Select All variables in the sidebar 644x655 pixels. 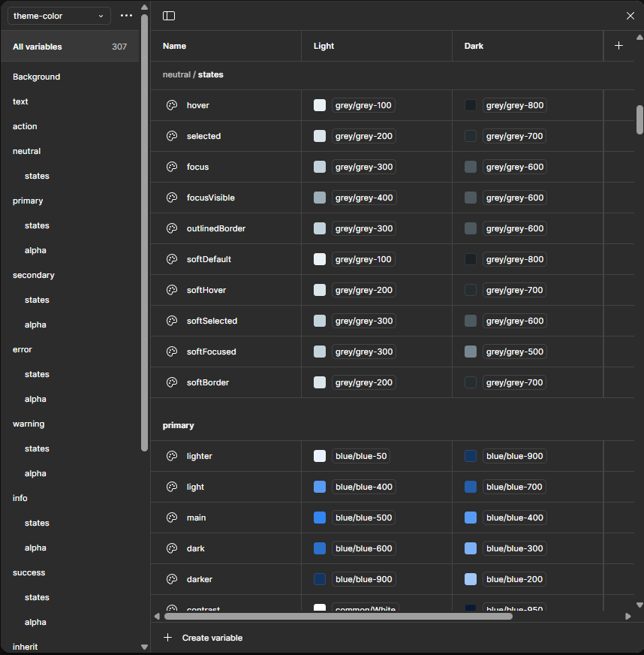[x=70, y=47]
